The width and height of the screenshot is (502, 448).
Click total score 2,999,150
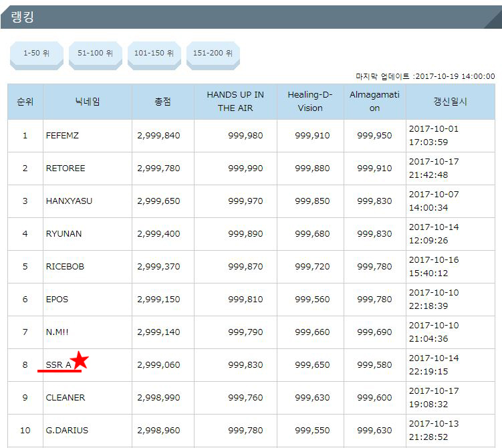tap(159, 300)
